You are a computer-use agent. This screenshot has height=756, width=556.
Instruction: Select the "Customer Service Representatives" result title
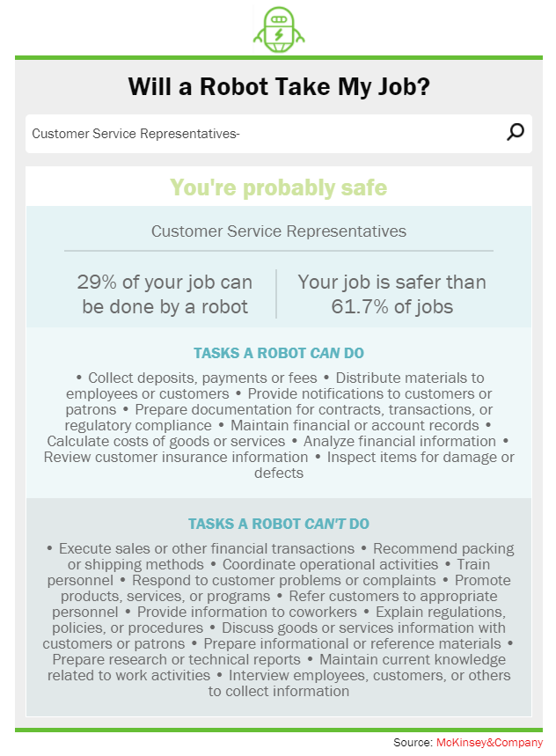tap(279, 231)
